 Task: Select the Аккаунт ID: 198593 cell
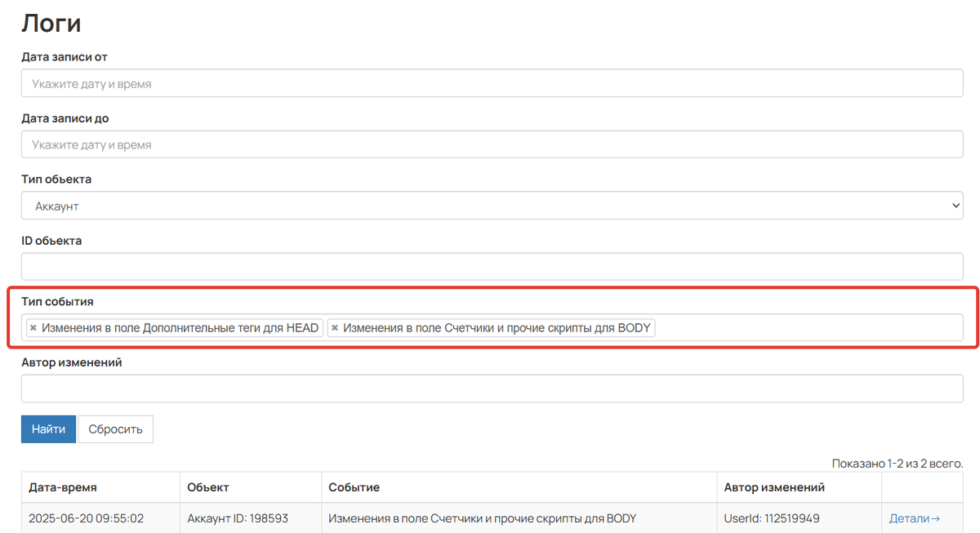tap(238, 518)
